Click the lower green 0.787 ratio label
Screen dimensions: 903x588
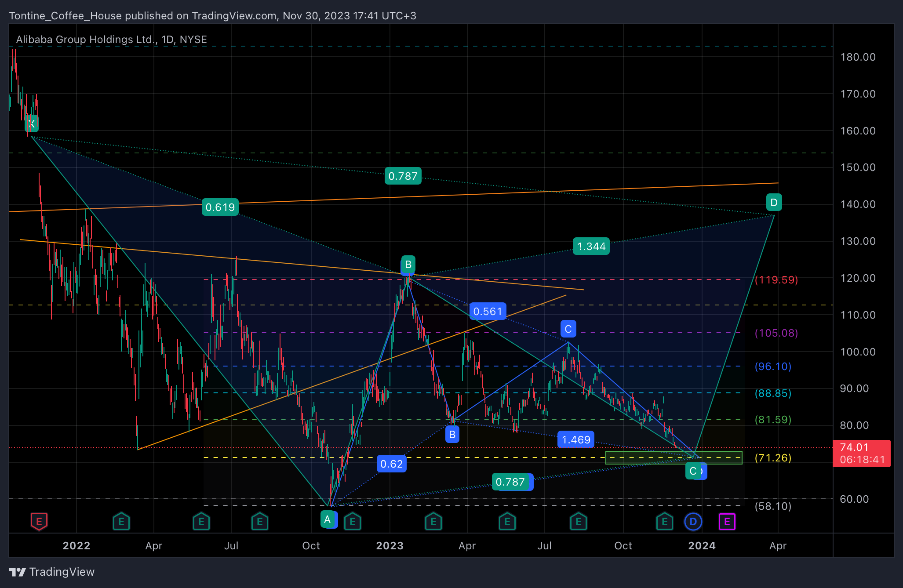pos(510,482)
